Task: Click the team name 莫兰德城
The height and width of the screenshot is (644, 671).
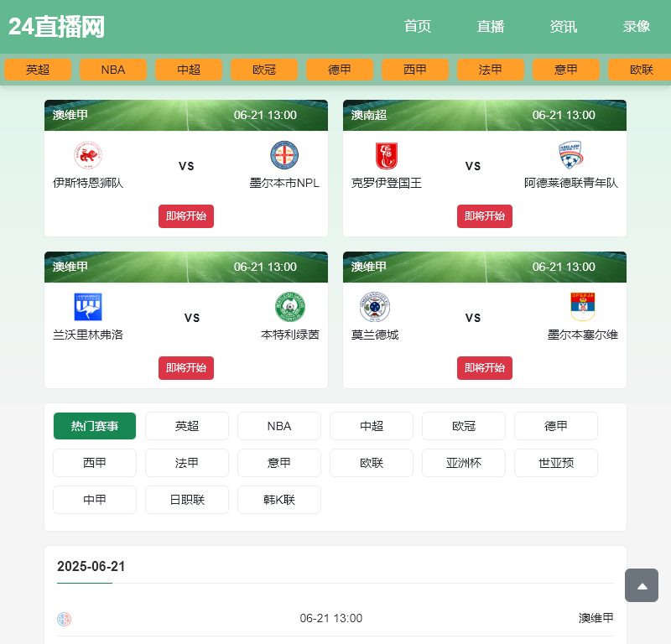Action: (374, 335)
